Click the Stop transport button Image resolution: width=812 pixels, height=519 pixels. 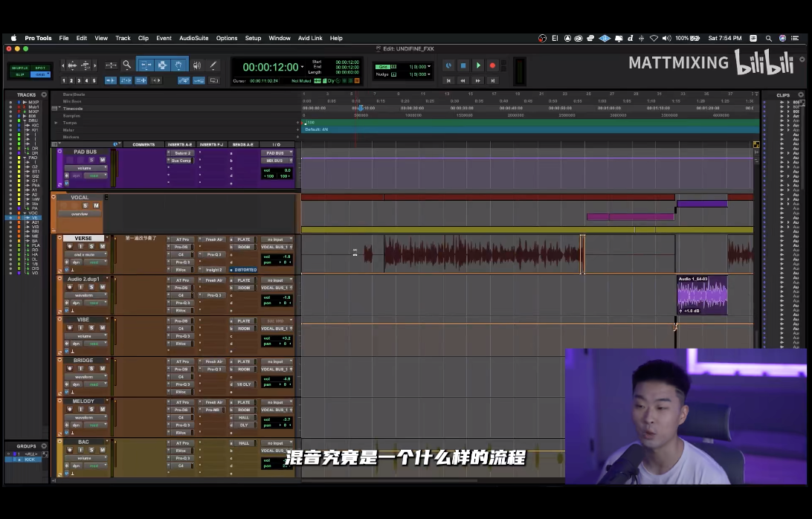coord(463,65)
